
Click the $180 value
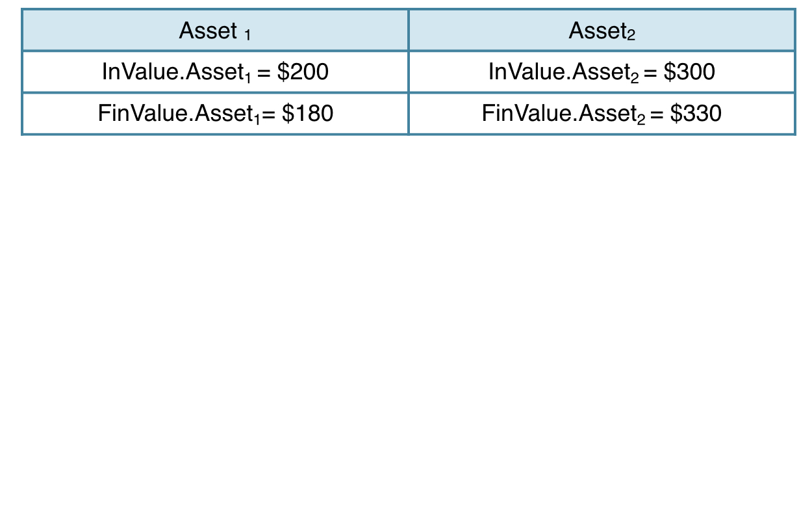308,114
